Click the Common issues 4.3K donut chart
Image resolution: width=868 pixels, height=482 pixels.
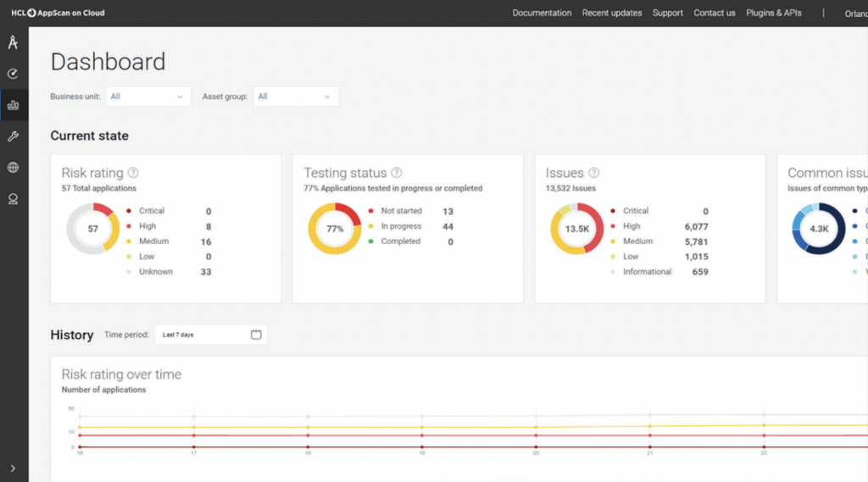(x=819, y=229)
